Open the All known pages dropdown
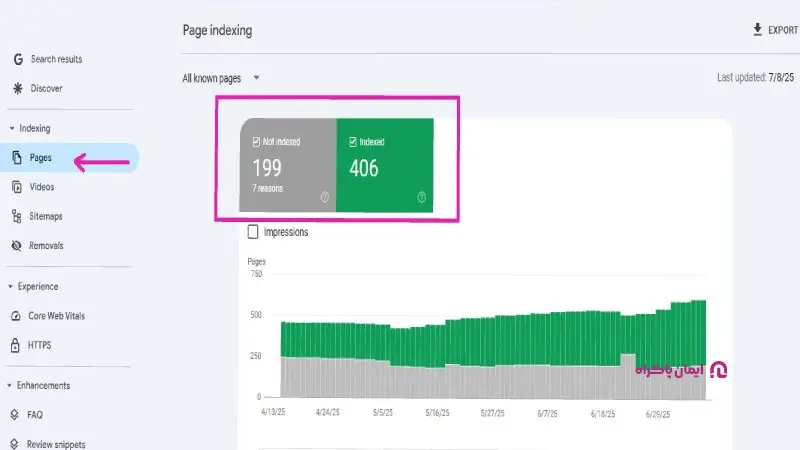The width and height of the screenshot is (800, 450). 221,78
